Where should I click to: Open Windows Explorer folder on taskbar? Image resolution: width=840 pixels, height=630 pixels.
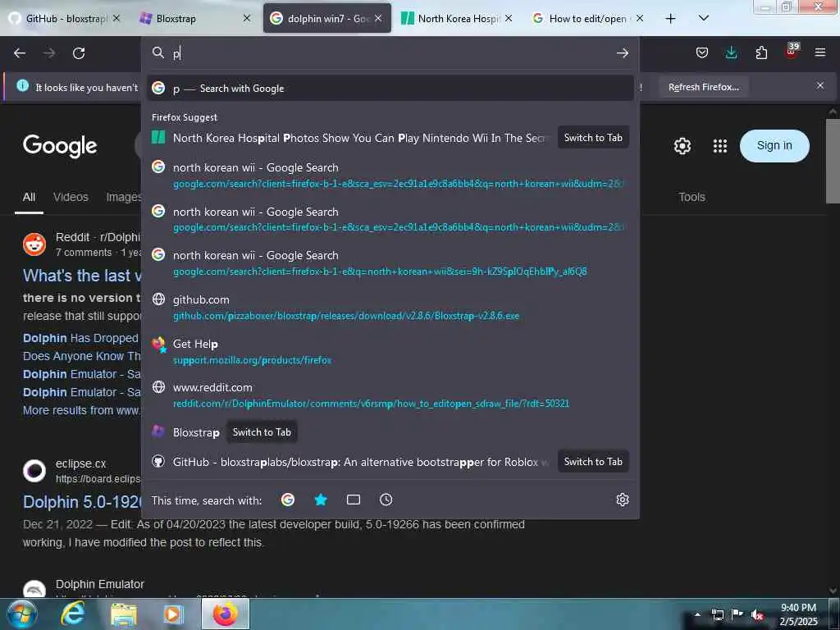(x=124, y=614)
